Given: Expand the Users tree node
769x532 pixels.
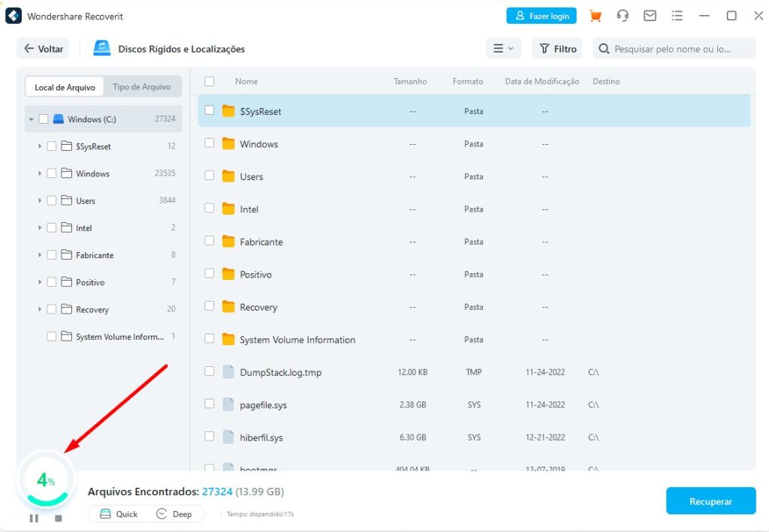Looking at the screenshot, I should pyautogui.click(x=40, y=200).
